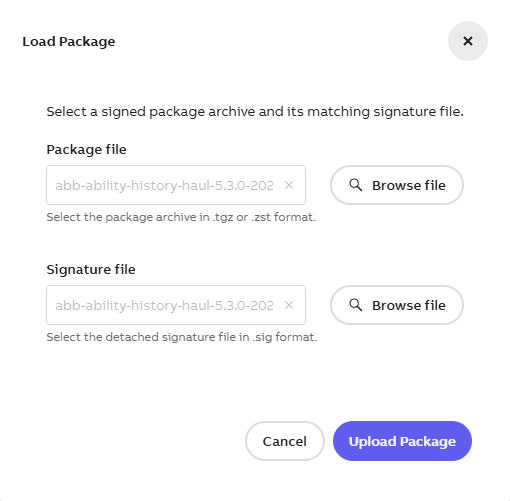Screen dimensions: 510x501
Task: Click the Load Package dialog title
Action: (69, 42)
